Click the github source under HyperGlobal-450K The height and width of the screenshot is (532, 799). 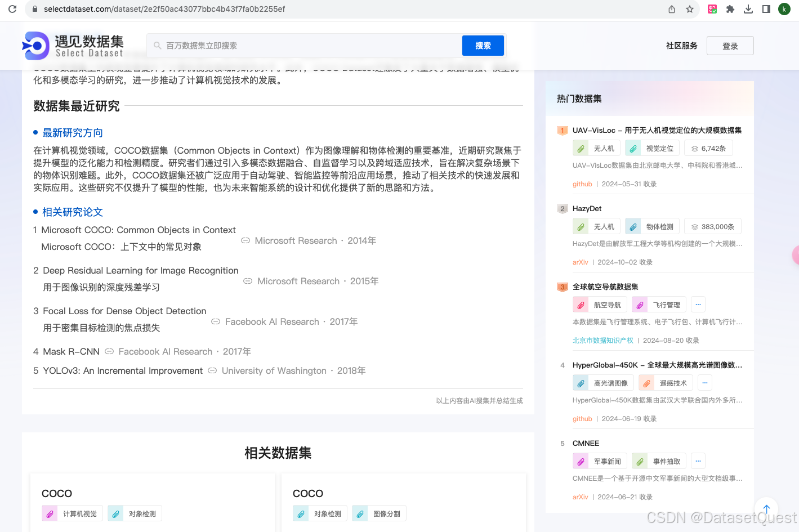click(582, 419)
